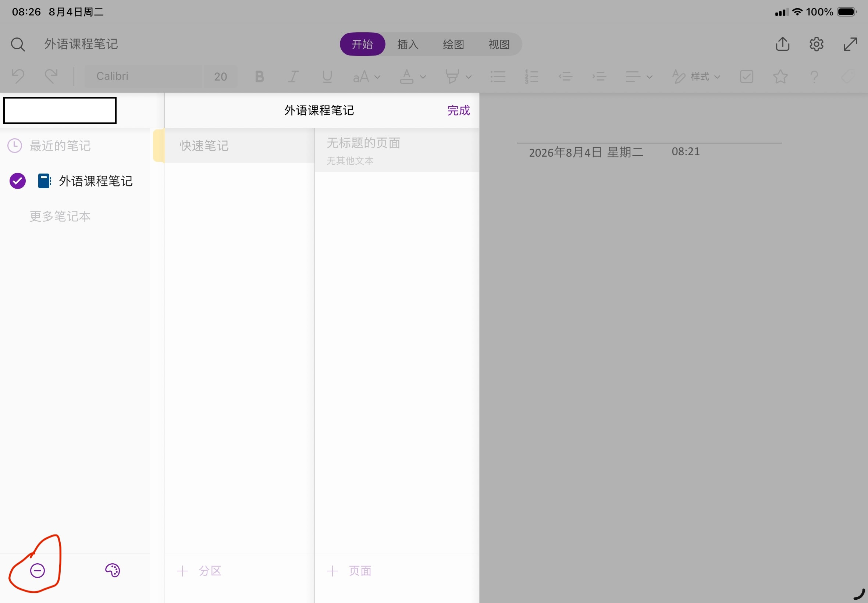Toggle bold formatting
The width and height of the screenshot is (868, 603).
259,77
